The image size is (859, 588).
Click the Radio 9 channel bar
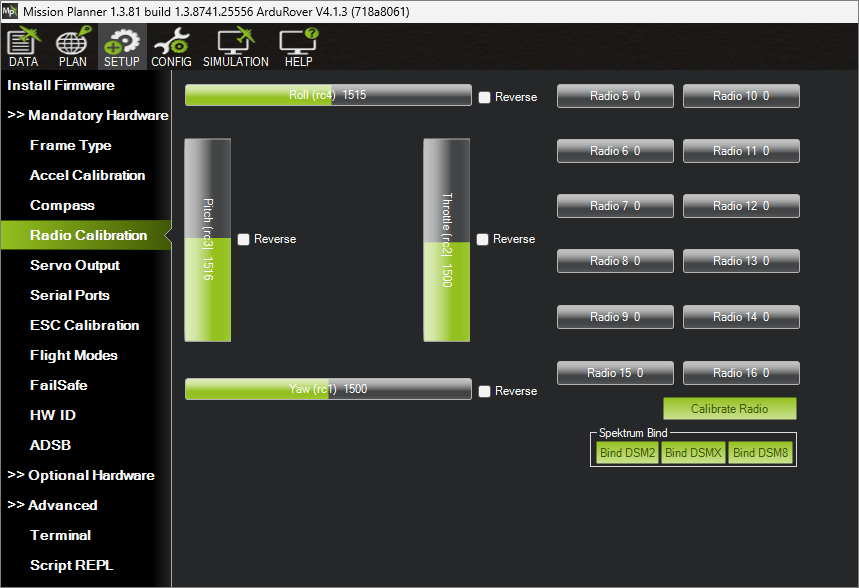tap(615, 317)
